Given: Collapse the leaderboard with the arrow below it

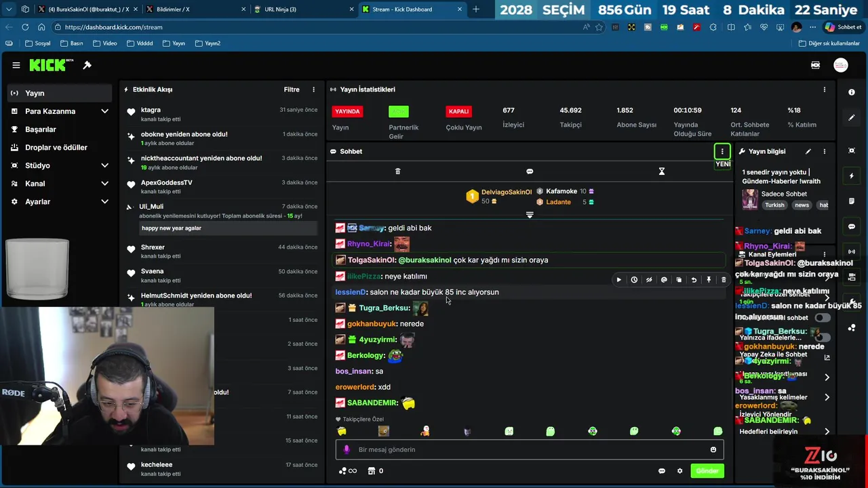Looking at the screenshot, I should tap(530, 215).
